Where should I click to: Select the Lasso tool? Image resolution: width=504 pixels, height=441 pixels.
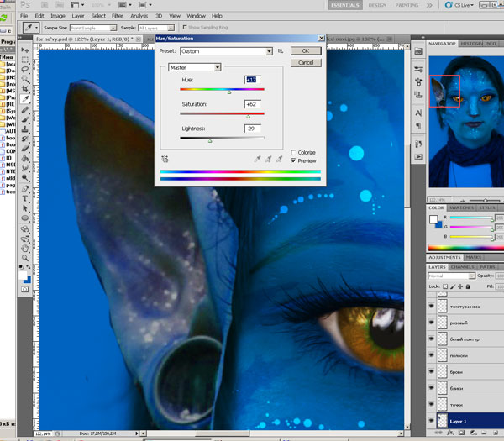tap(25, 70)
